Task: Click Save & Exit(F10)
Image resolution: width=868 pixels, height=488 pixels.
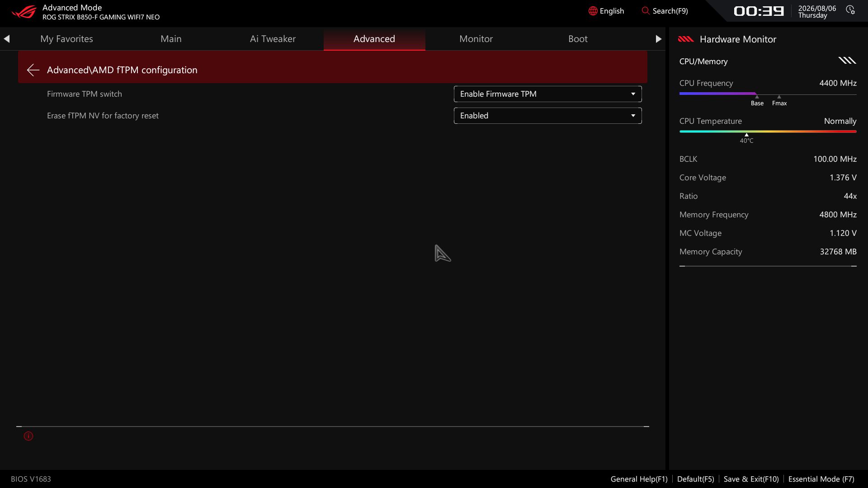Action: [x=751, y=479]
